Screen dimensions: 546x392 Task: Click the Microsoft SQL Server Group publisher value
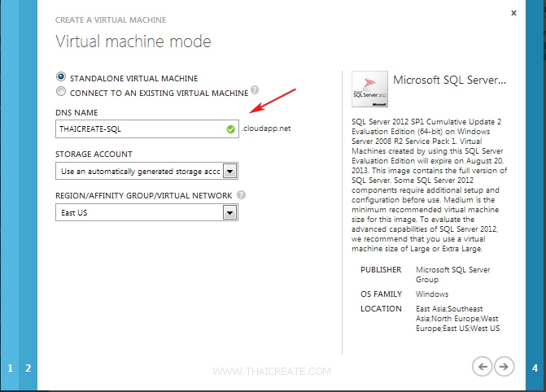(x=452, y=275)
